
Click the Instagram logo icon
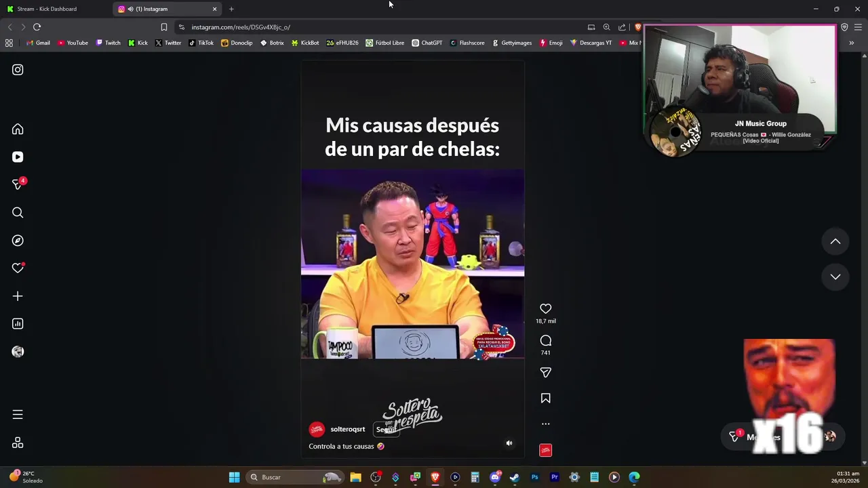18,70
